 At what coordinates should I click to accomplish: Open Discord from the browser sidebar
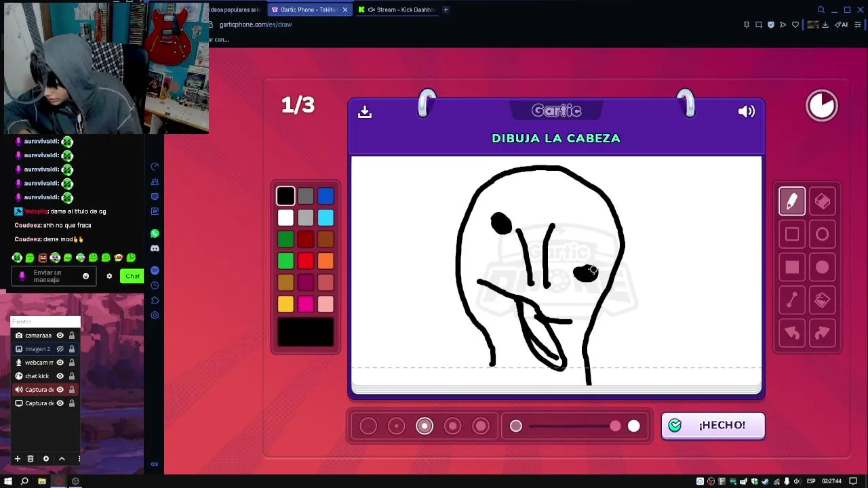pyautogui.click(x=155, y=249)
